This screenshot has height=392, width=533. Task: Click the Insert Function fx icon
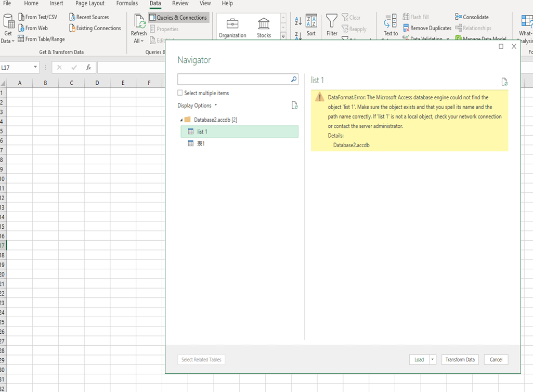tap(89, 67)
